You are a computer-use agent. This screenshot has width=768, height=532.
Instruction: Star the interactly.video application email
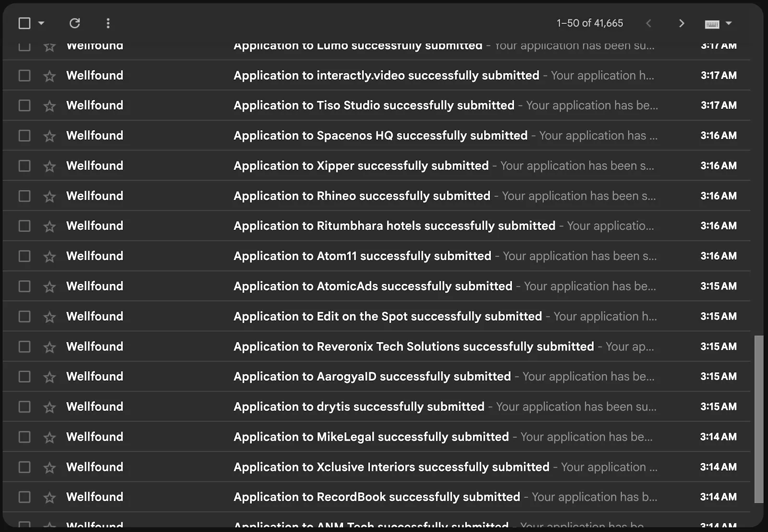[49, 76]
